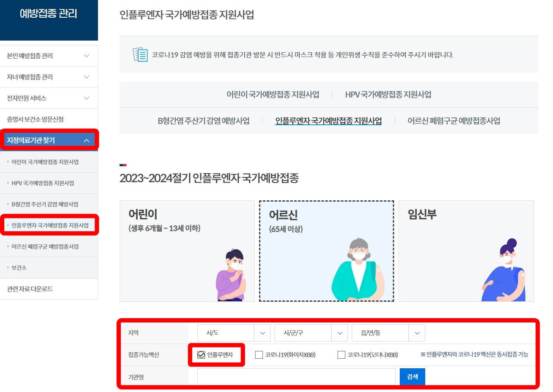This screenshot has width=553, height=392.
Task: Switch to 인플루엔자 국가예방접종 지원사업 tab
Action: click(329, 121)
